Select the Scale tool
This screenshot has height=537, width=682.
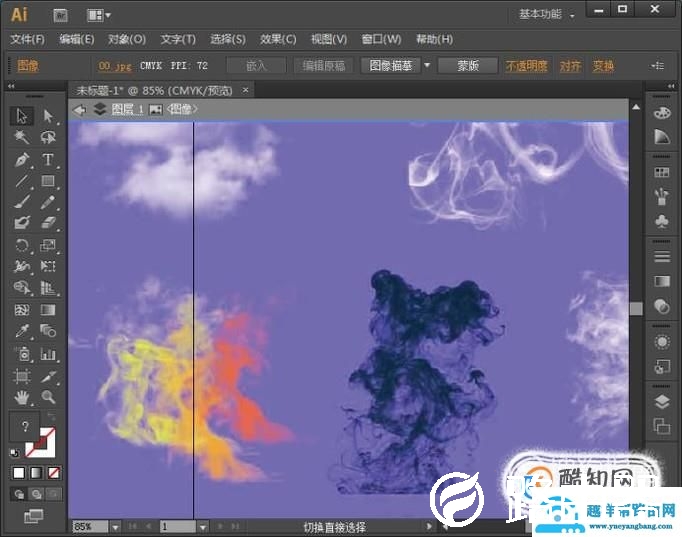click(x=48, y=245)
